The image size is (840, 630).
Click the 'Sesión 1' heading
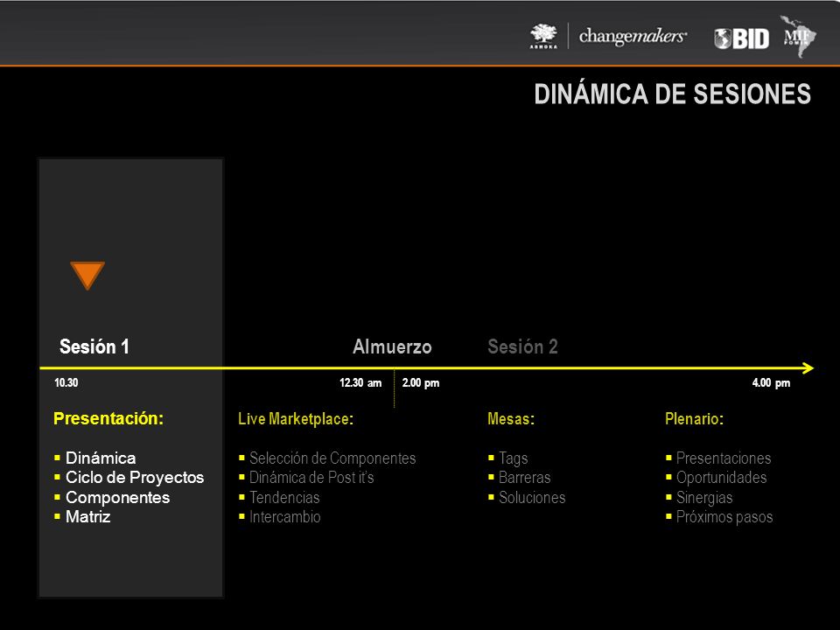(x=94, y=346)
